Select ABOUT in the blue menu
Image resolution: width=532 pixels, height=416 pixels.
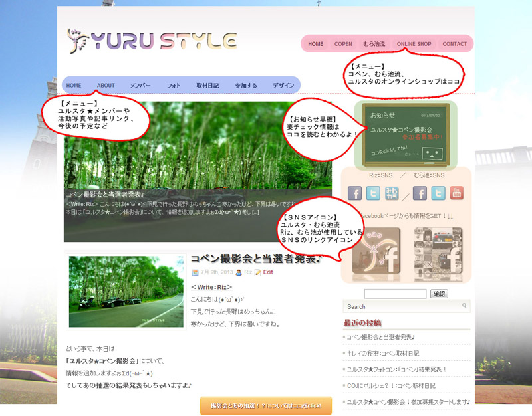click(106, 86)
